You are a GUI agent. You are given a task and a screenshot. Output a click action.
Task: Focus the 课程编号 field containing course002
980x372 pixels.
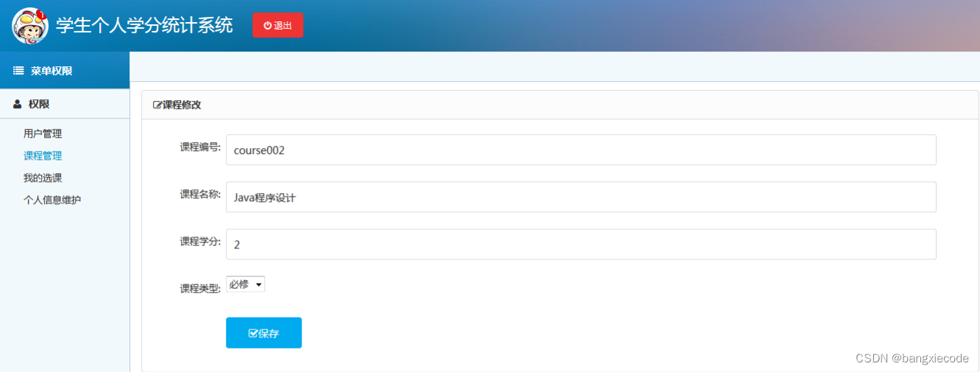tap(581, 150)
